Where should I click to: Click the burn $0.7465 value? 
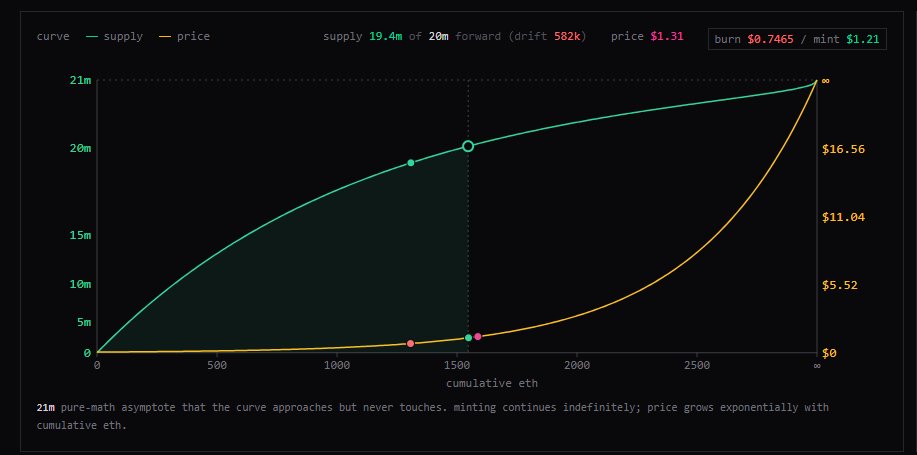770,39
